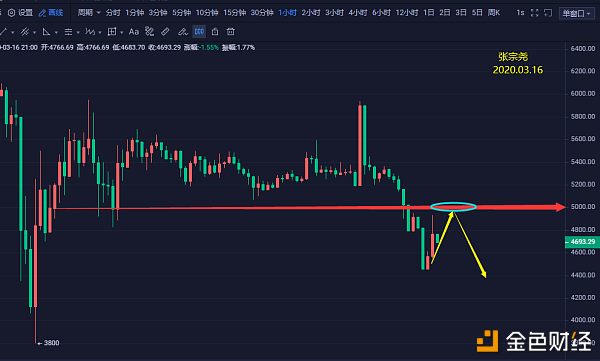Click the lock drawings icon
The width and height of the screenshot is (600, 361).
click(x=215, y=31)
